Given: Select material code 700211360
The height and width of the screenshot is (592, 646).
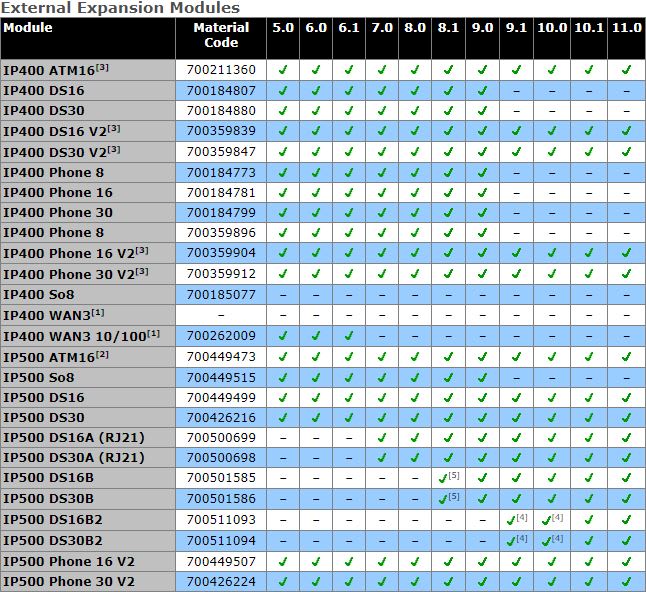Looking at the screenshot, I should 221,70.
